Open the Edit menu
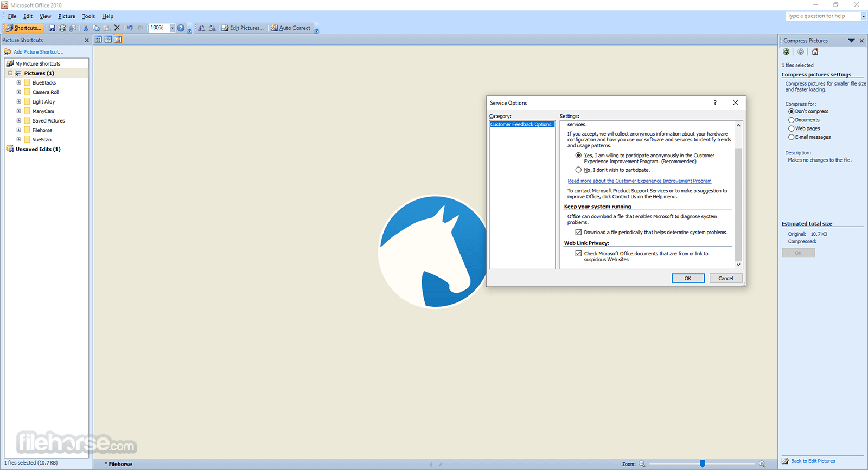The width and height of the screenshot is (868, 470). [28, 16]
